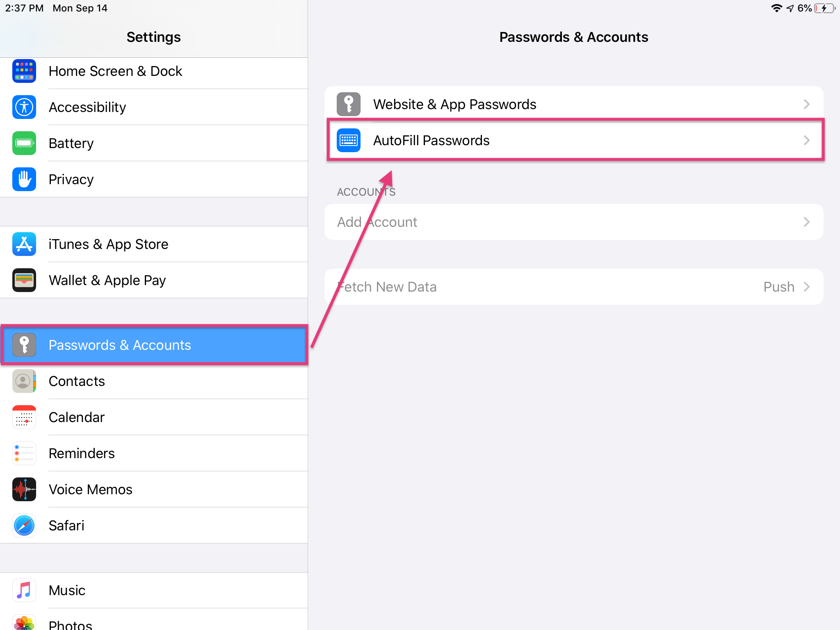This screenshot has width=840, height=630.
Task: Open the Voice Memos waveform icon
Action: pos(24,489)
